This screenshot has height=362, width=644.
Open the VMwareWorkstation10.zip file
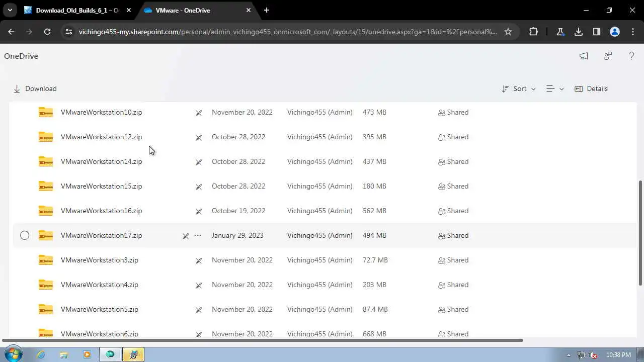(x=101, y=112)
